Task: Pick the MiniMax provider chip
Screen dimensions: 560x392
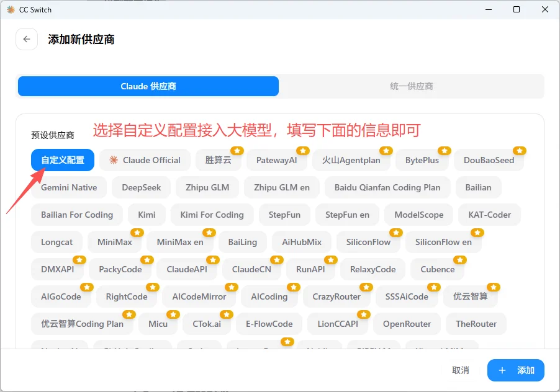Action: click(x=115, y=242)
